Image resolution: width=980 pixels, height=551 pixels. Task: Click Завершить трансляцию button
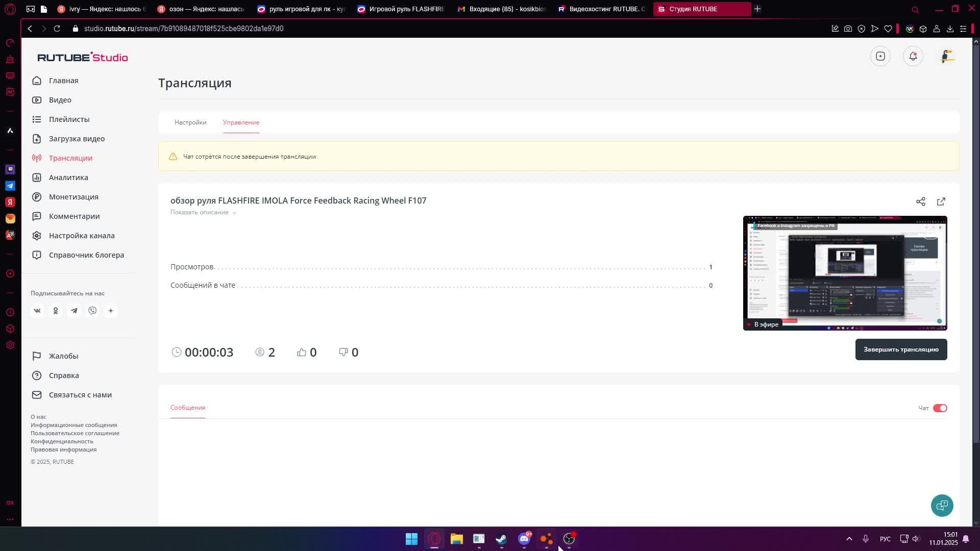point(901,349)
